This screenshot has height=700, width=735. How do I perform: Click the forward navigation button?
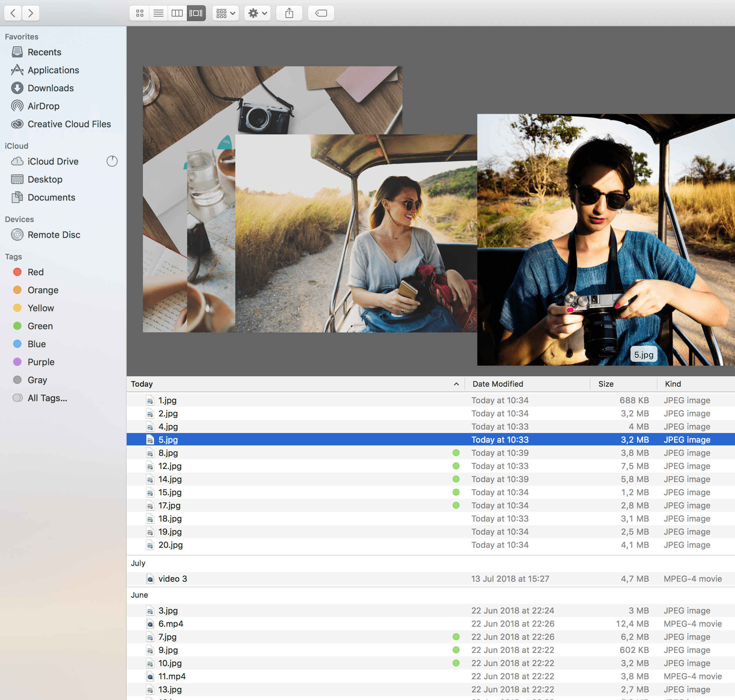30,13
